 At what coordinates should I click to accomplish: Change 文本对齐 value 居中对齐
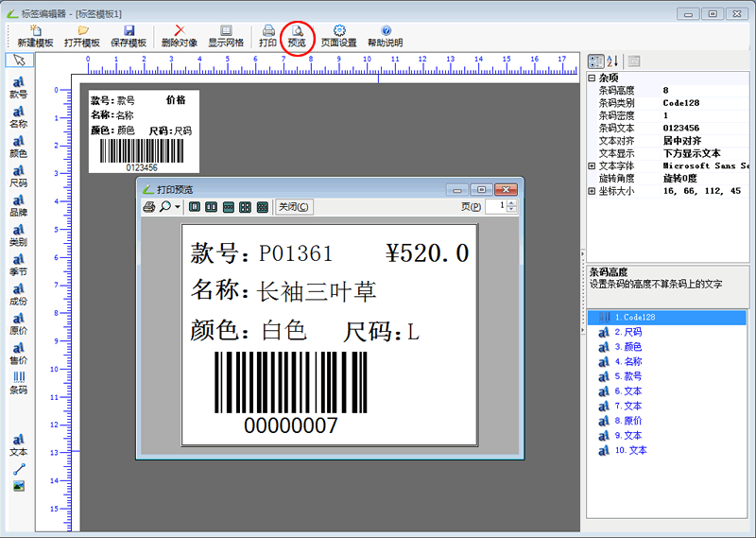click(705, 141)
